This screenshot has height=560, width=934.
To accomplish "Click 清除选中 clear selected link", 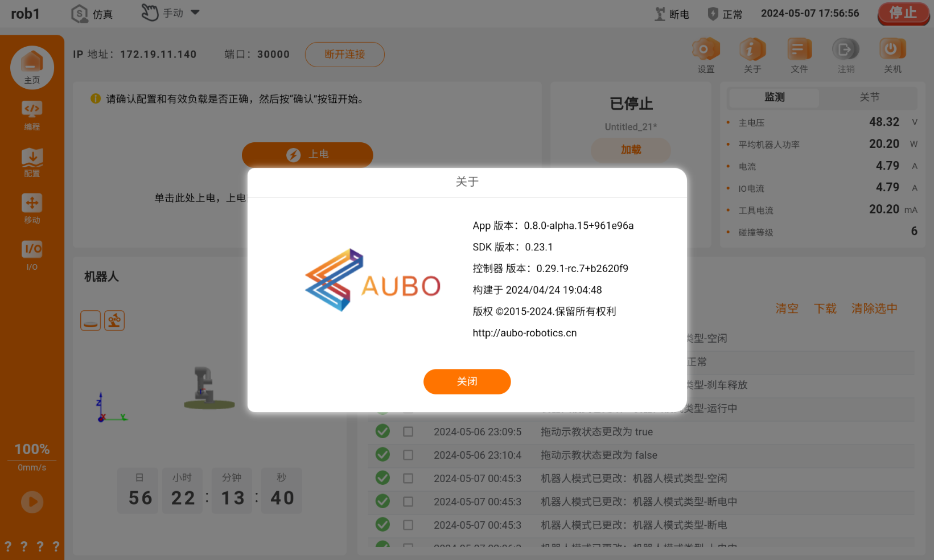I will pos(874,308).
